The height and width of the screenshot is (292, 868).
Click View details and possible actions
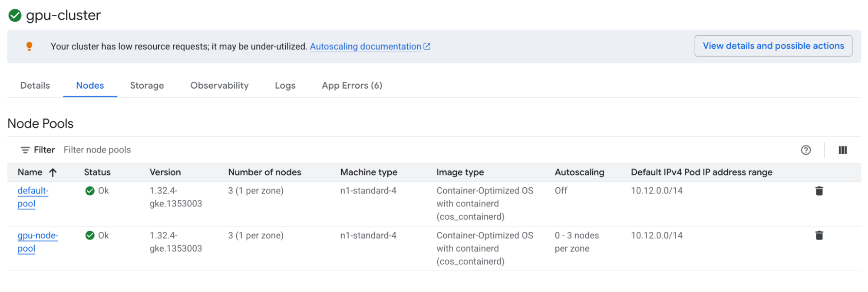pos(773,46)
